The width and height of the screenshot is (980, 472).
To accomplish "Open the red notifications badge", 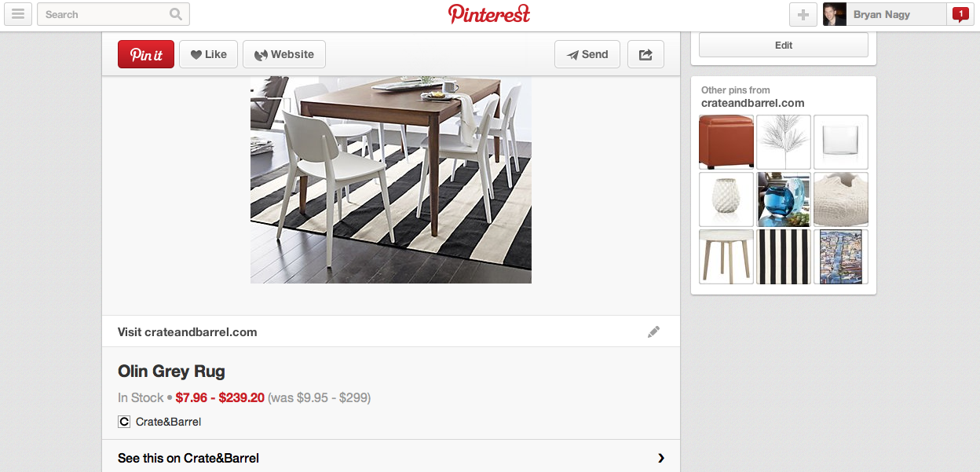I will (x=960, y=13).
